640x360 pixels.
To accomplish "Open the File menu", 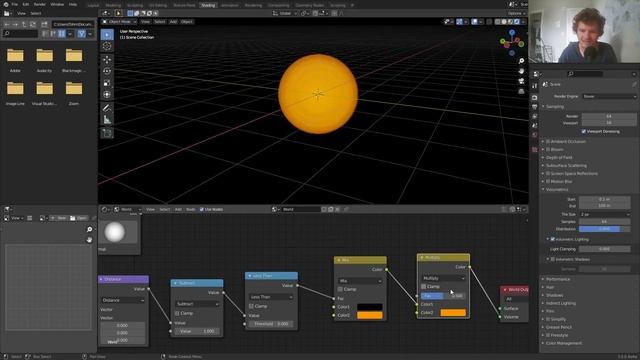I will 15,4.
